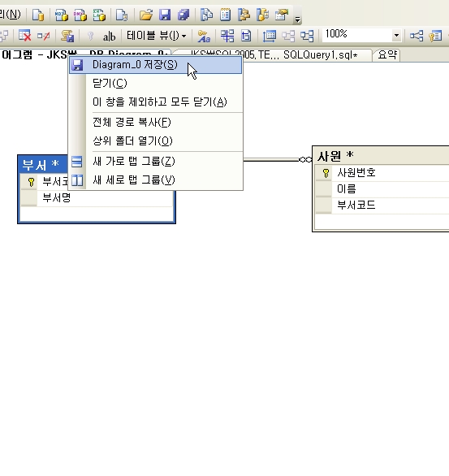Viewport: 449px width, 476px height.
Task: Click the manage indexes and keys icon
Action: [x=435, y=36]
